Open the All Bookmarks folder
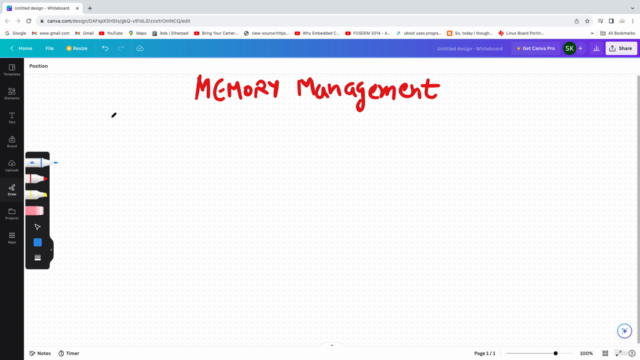The image size is (640, 360). pyautogui.click(x=618, y=33)
